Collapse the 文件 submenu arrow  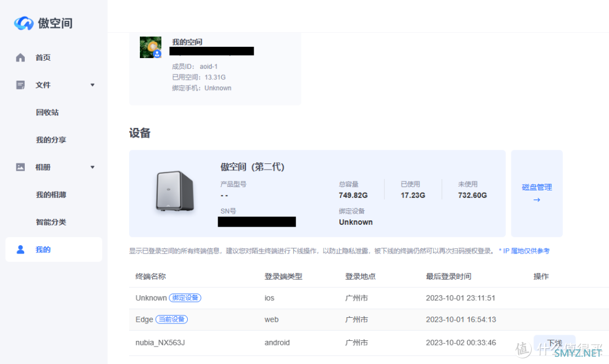[92, 85]
